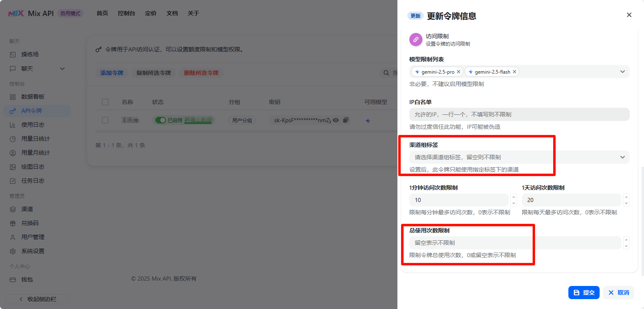Click the IP白名单 input field
644x309 pixels.
click(519, 114)
